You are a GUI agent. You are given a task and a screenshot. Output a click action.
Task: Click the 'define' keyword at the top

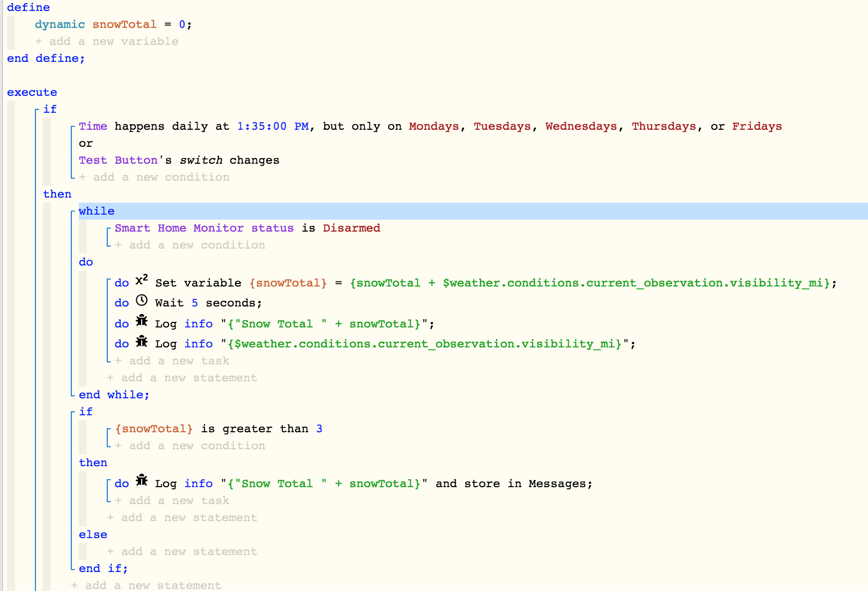(x=28, y=7)
